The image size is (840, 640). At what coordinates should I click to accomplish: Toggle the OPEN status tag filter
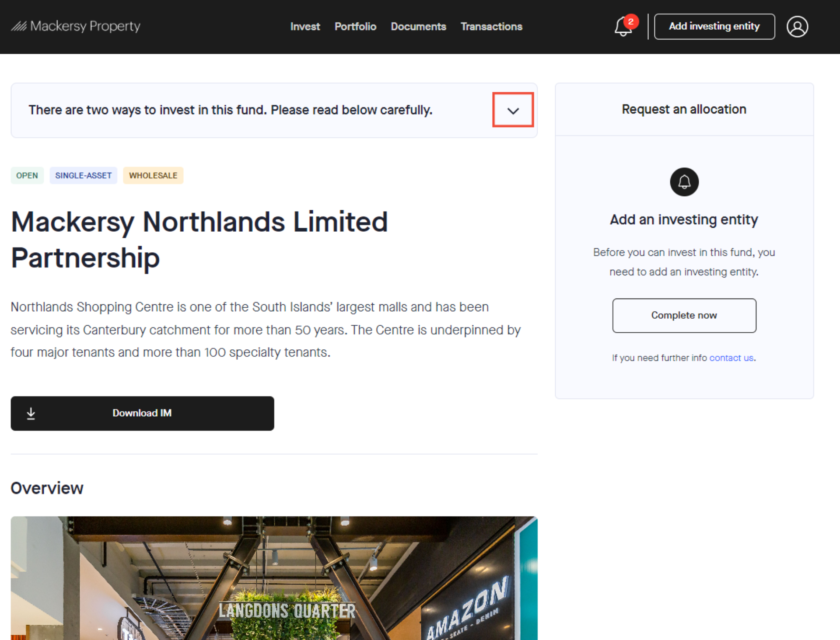27,175
